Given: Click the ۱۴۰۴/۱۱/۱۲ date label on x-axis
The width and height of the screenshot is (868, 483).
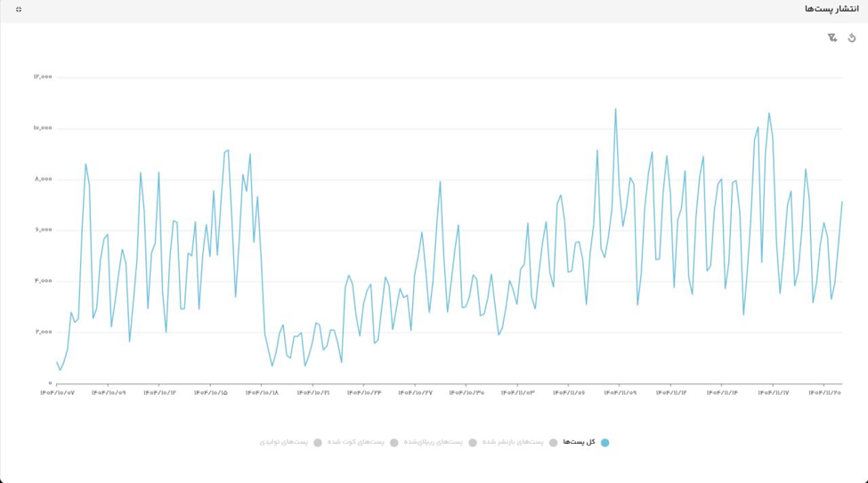Looking at the screenshot, I should click(x=671, y=393).
